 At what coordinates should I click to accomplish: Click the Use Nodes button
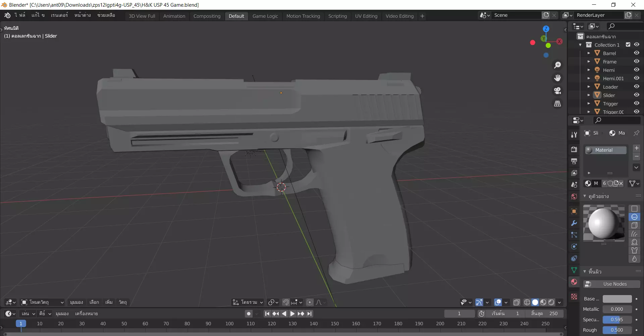612,284
